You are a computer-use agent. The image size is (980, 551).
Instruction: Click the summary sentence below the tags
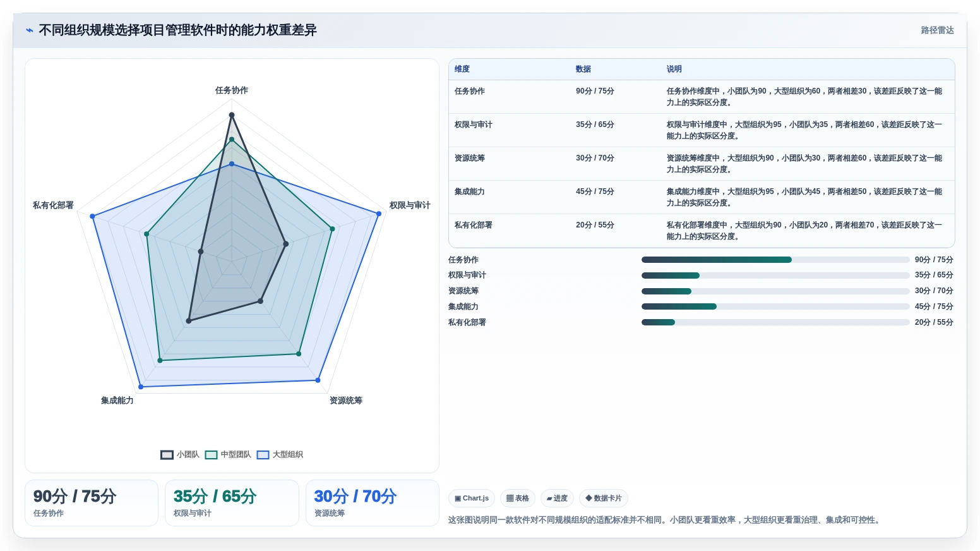click(665, 520)
